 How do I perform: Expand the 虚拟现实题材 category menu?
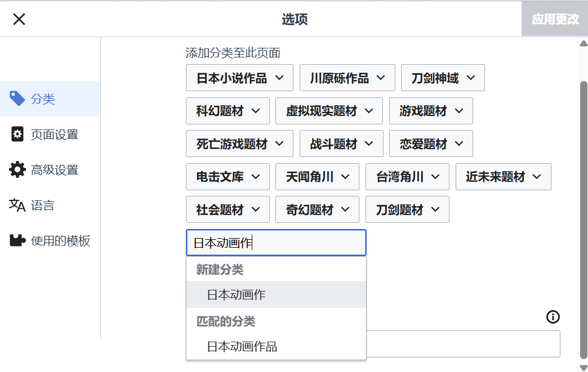coord(369,111)
